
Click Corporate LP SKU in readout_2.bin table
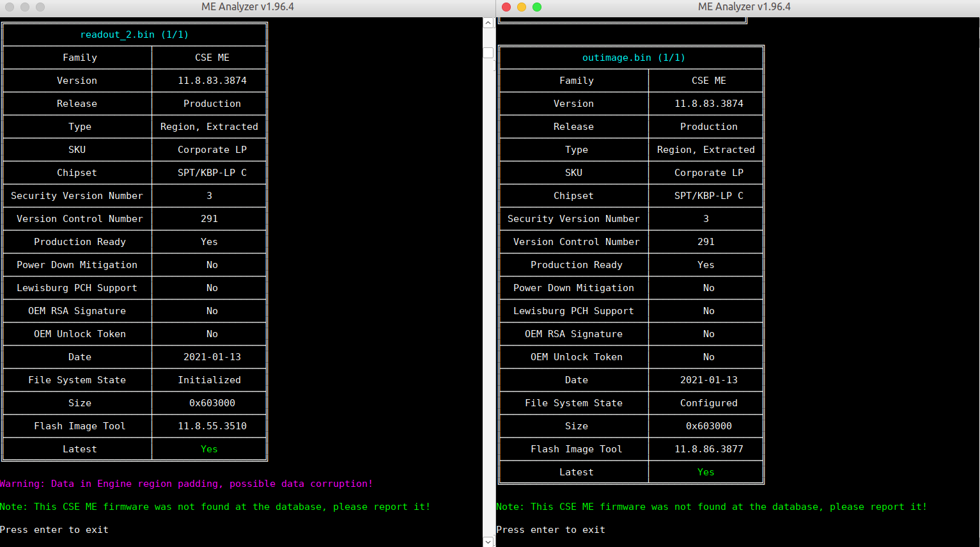[212, 150]
